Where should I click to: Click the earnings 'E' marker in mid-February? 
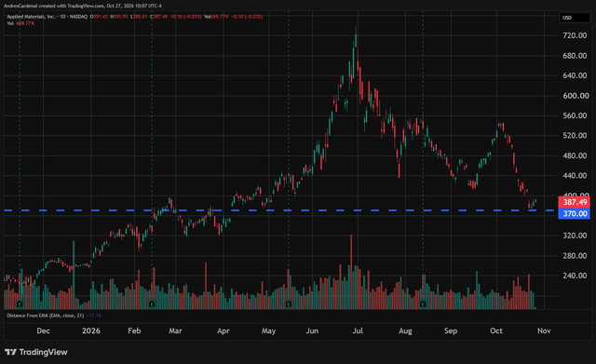[x=152, y=304]
